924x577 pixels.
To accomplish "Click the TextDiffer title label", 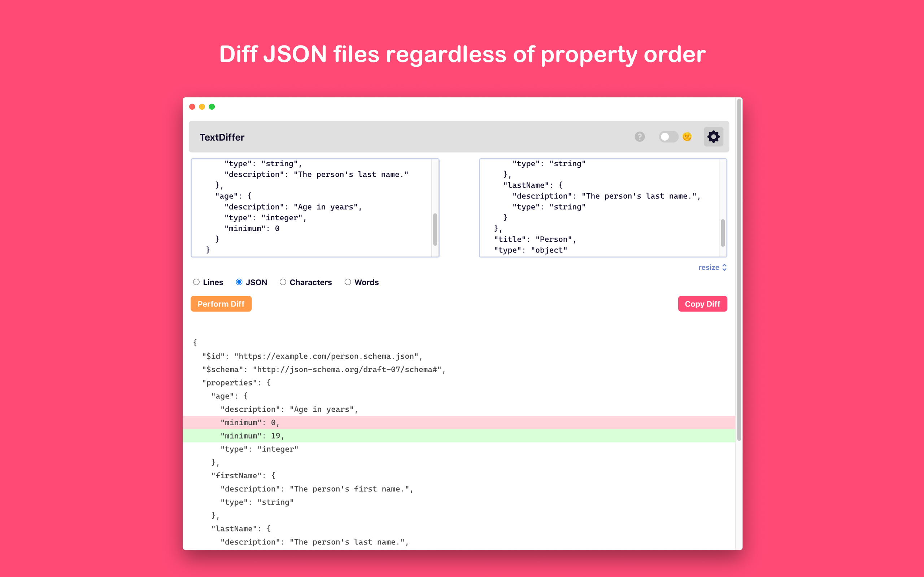I will tap(222, 137).
